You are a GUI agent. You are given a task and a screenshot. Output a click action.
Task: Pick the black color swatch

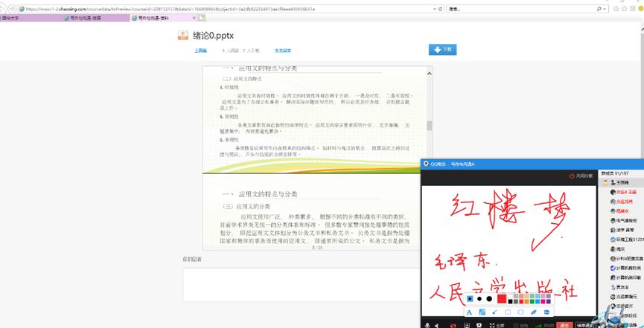pyautogui.click(x=510, y=301)
